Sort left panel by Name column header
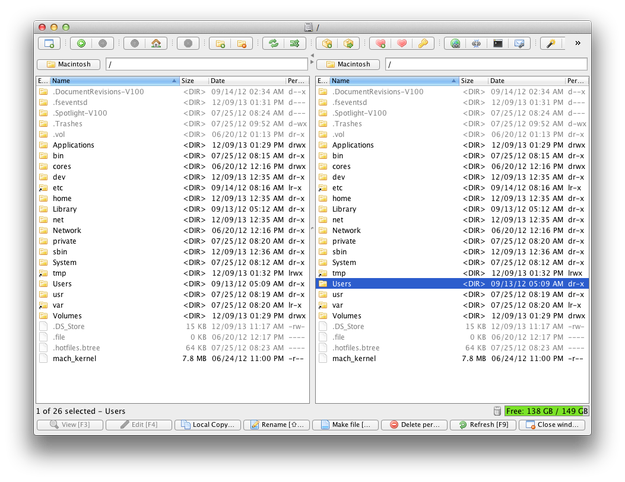625x482 pixels. pos(114,81)
